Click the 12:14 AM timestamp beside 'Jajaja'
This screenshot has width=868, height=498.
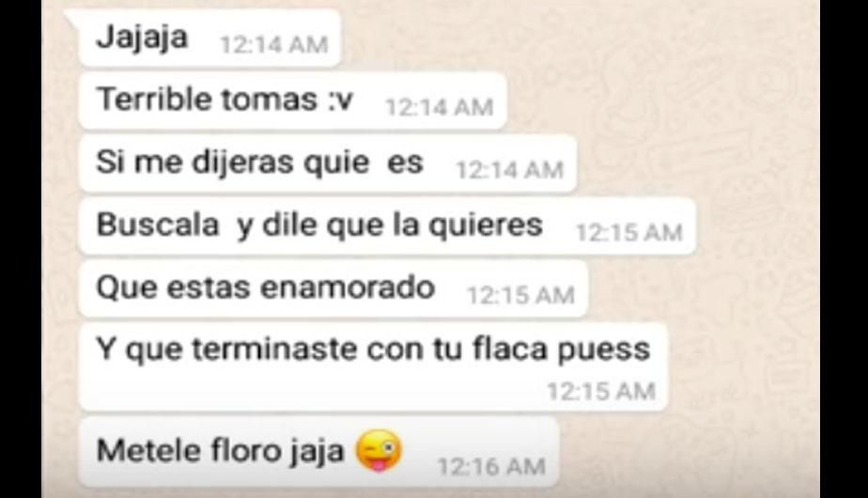pyautogui.click(x=274, y=45)
